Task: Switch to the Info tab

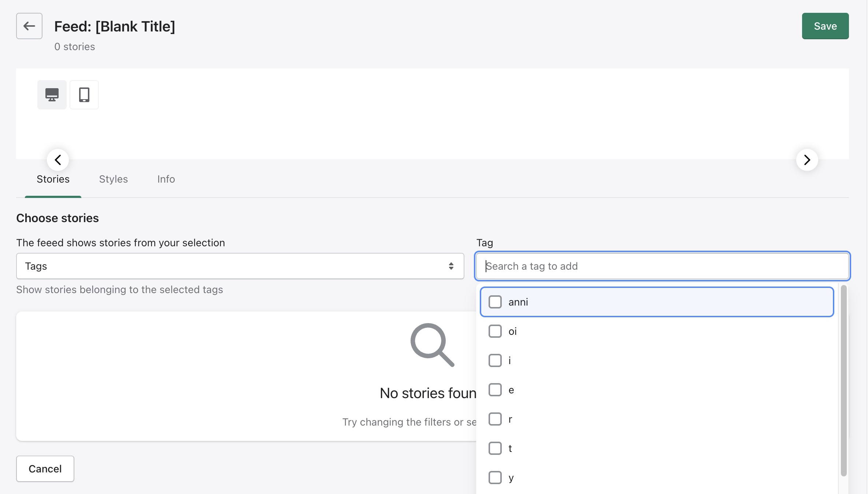Action: pos(166,179)
